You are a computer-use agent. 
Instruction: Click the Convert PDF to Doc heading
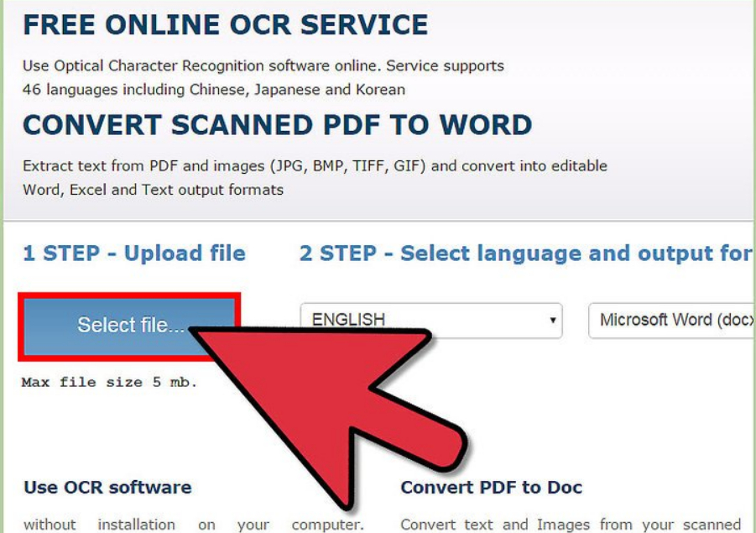coord(491,487)
